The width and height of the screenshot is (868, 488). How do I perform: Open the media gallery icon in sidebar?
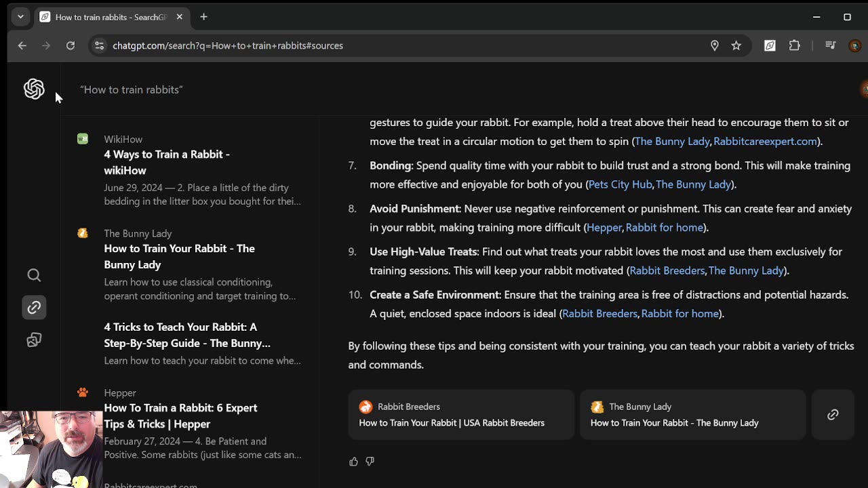click(34, 340)
